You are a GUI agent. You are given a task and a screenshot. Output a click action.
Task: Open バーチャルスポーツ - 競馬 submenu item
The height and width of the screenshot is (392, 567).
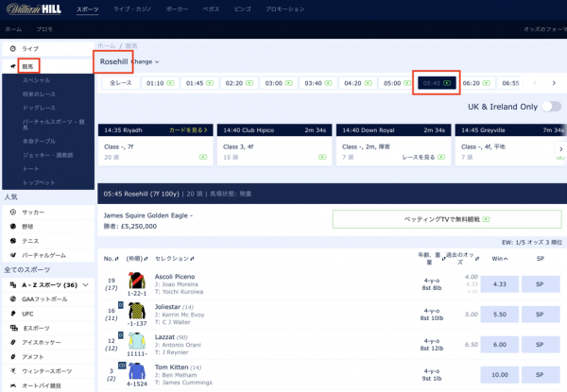tap(54, 125)
